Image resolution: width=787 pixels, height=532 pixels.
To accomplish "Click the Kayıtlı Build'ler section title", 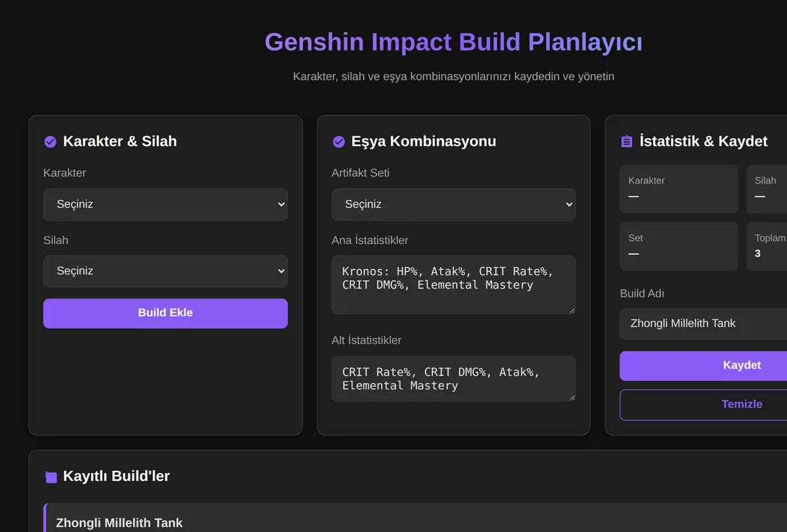I will tap(116, 476).
